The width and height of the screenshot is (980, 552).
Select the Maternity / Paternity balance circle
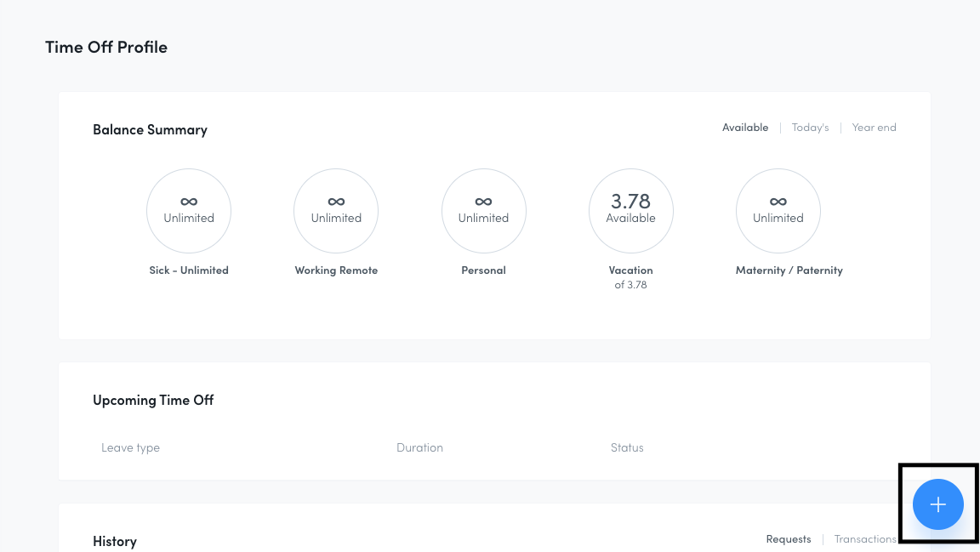[778, 211]
